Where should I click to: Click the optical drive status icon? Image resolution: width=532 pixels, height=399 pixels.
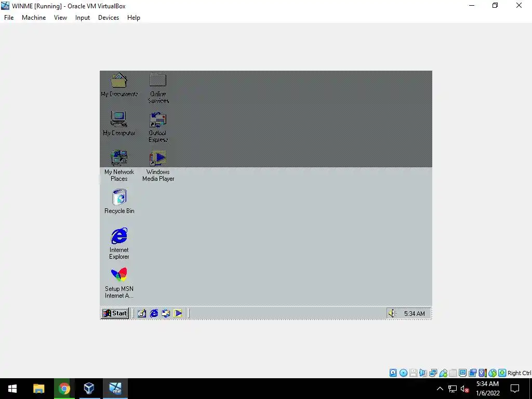[403, 373]
